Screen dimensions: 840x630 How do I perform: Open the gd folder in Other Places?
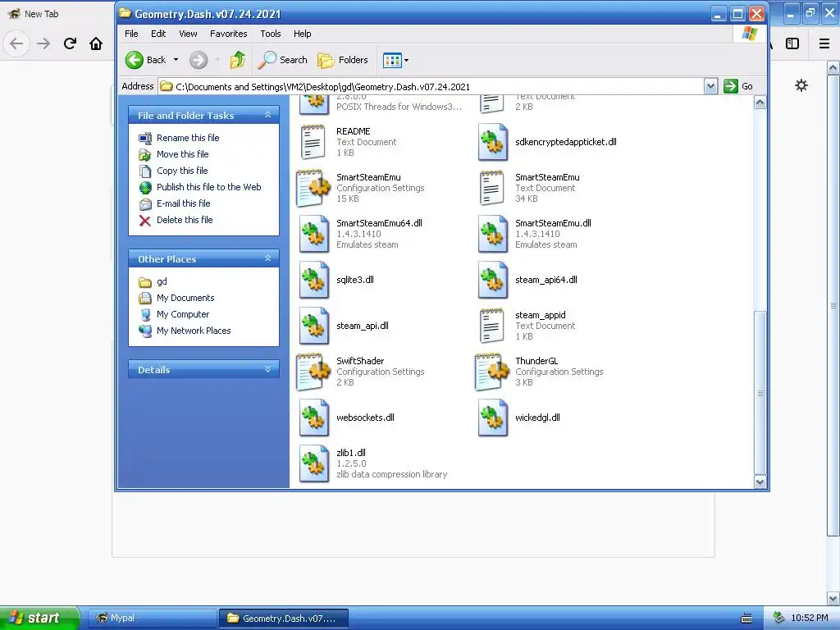click(x=162, y=282)
